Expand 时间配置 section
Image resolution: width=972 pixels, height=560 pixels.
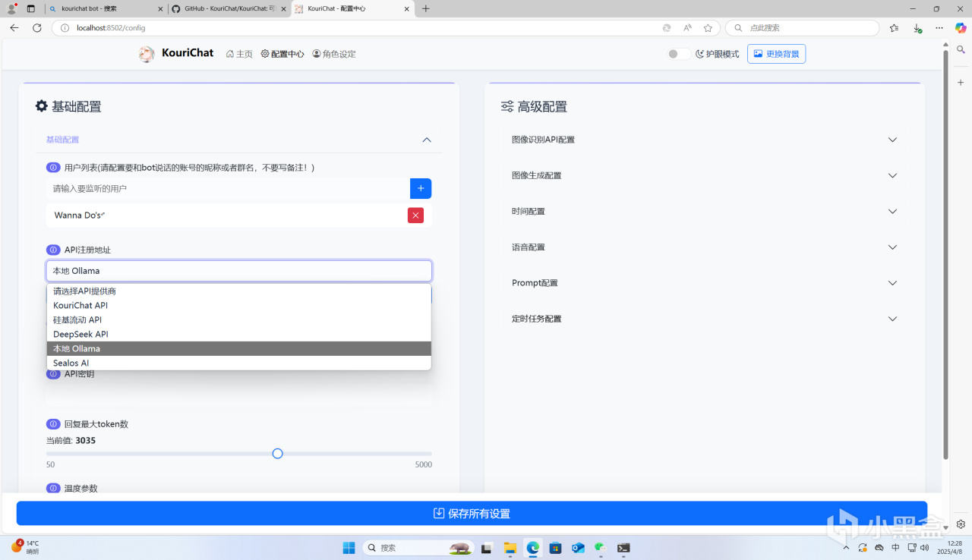tap(705, 211)
